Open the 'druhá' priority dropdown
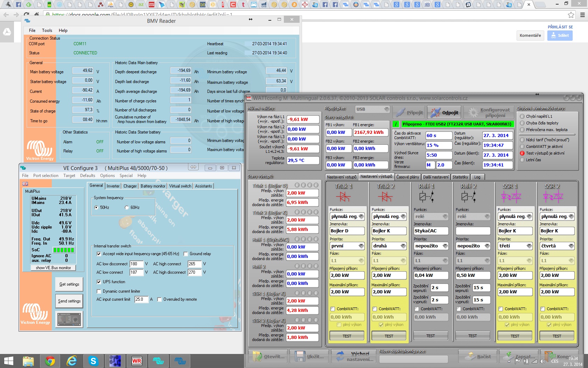Screen dimensions: 588x368 389,246
